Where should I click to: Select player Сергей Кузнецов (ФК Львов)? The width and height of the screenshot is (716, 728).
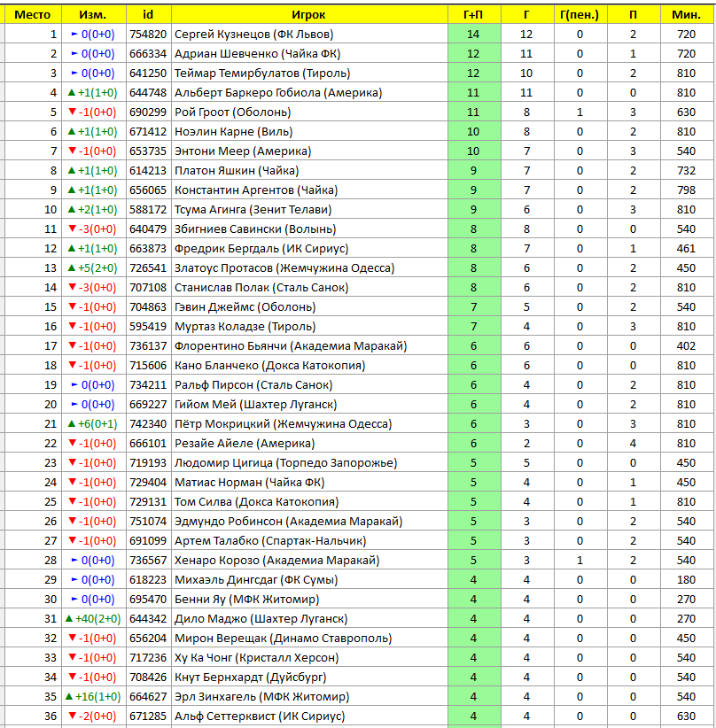pyautogui.click(x=253, y=35)
